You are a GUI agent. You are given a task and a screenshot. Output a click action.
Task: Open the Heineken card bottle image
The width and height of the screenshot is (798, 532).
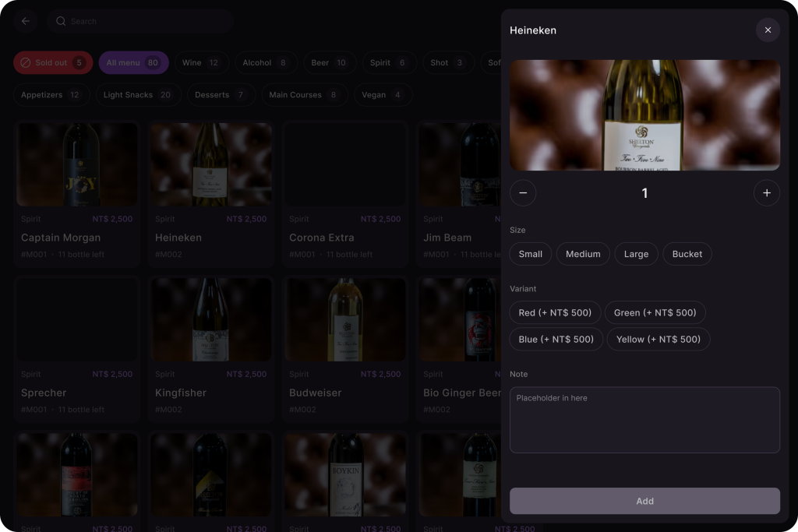pyautogui.click(x=211, y=164)
